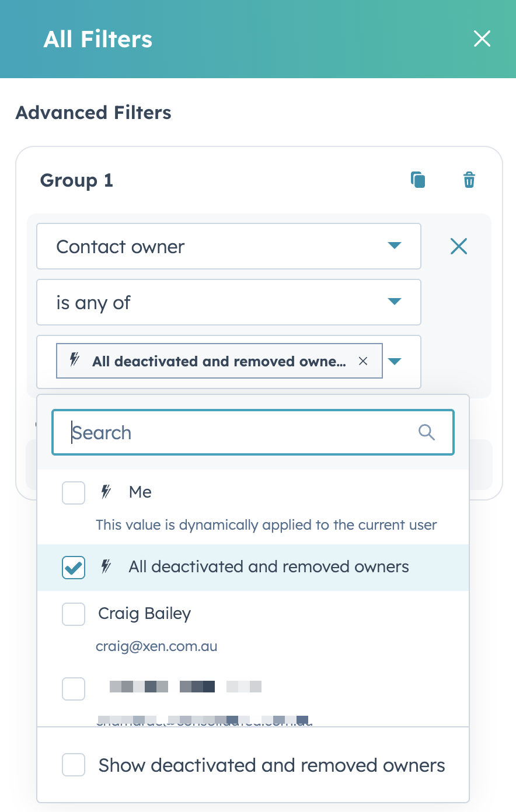Remove the Contact owner filter row
The width and height of the screenshot is (516, 812).
coord(459,246)
